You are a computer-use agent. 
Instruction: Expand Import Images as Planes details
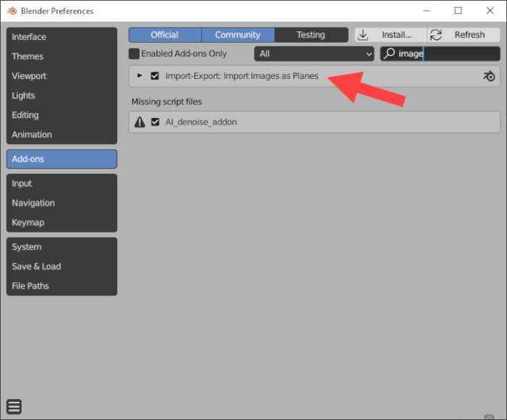click(139, 75)
